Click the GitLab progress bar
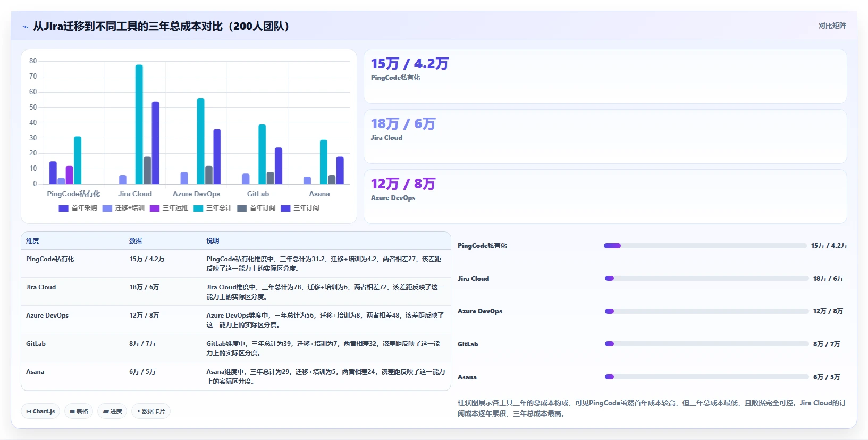Viewport: 868px width, 440px height. pos(707,344)
